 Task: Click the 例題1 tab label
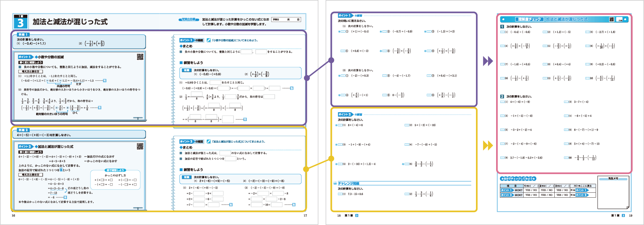(23, 35)
